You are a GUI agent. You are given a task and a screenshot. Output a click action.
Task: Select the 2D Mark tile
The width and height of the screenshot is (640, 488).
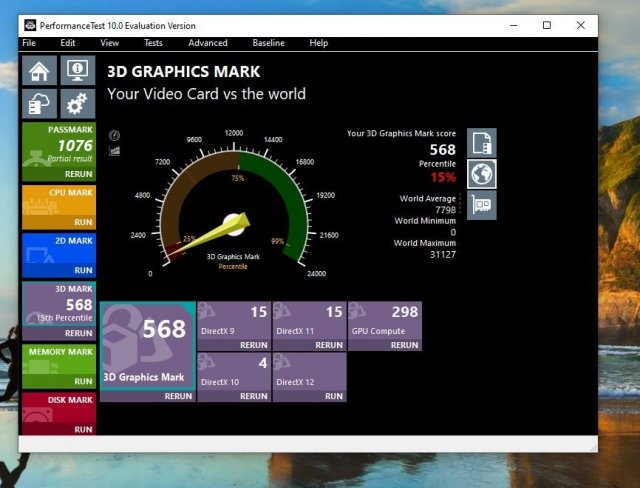[59, 249]
